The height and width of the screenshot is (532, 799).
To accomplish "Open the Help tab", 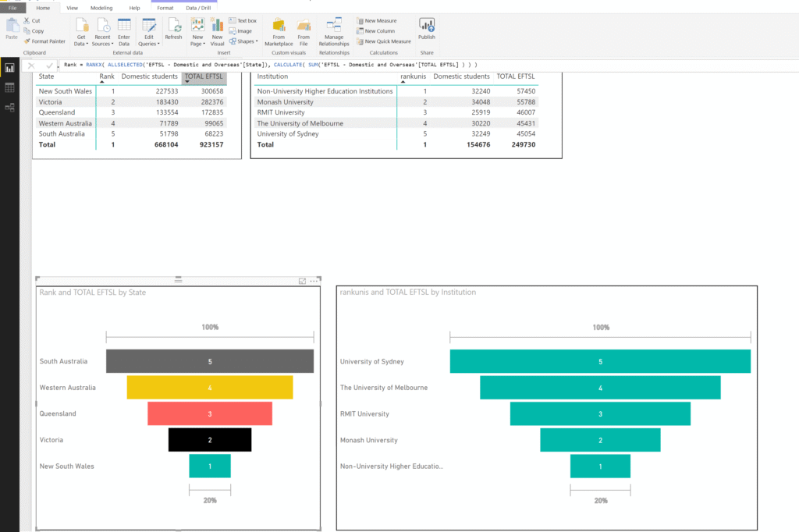I will (134, 8).
